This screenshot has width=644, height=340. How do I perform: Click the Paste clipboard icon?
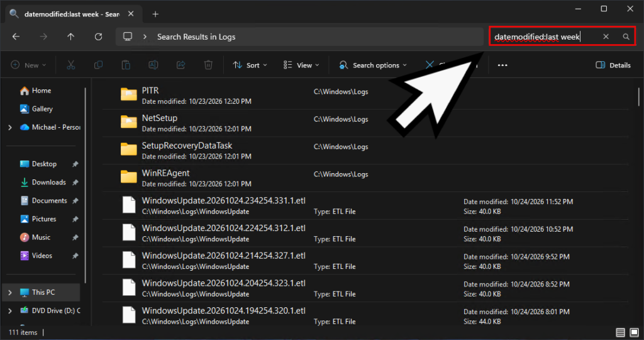[126, 65]
